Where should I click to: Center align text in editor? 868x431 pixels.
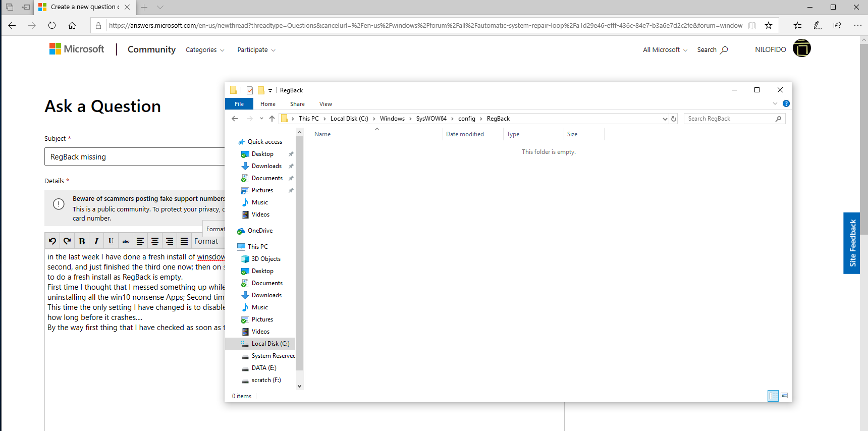pos(155,241)
